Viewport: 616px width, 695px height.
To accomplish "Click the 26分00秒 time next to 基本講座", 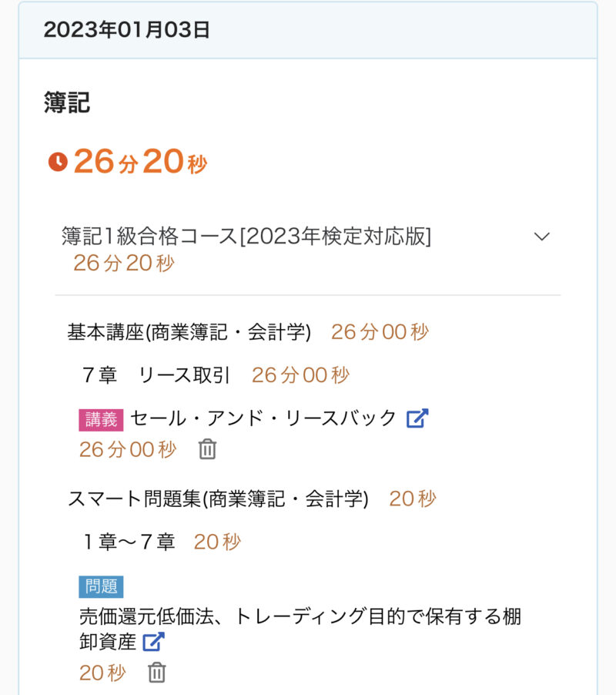I will tap(380, 332).
